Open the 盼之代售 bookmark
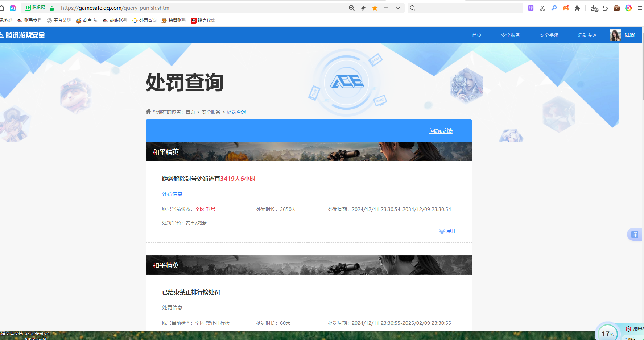The width and height of the screenshot is (644, 340). point(203,21)
